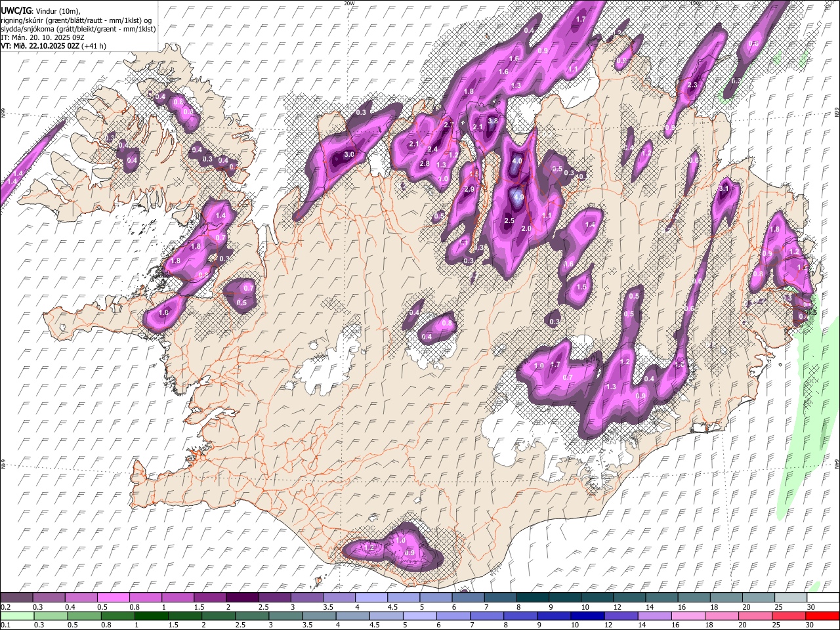
Task: Click the '20W' longitude label at top
Action: (x=349, y=3)
